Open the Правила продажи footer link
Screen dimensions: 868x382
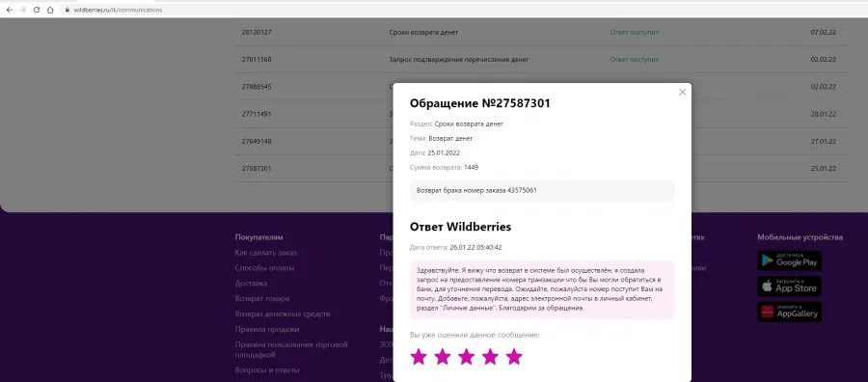point(267,329)
